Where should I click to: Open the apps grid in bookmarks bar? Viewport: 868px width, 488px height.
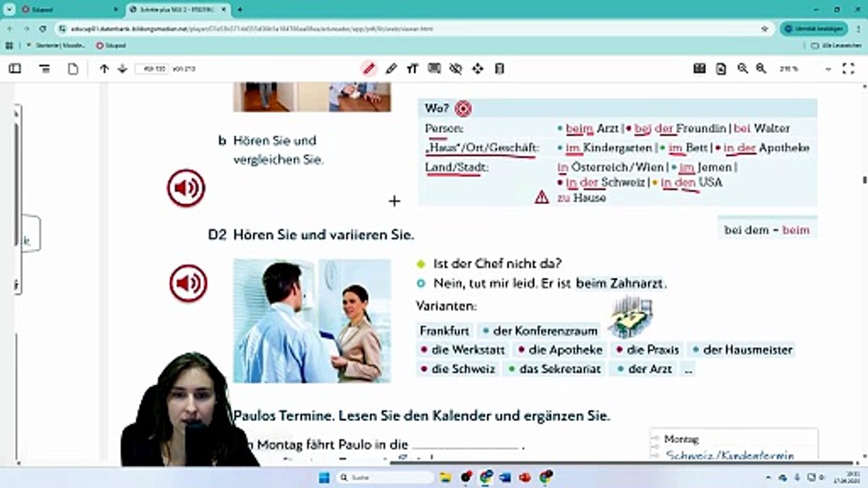(x=9, y=45)
